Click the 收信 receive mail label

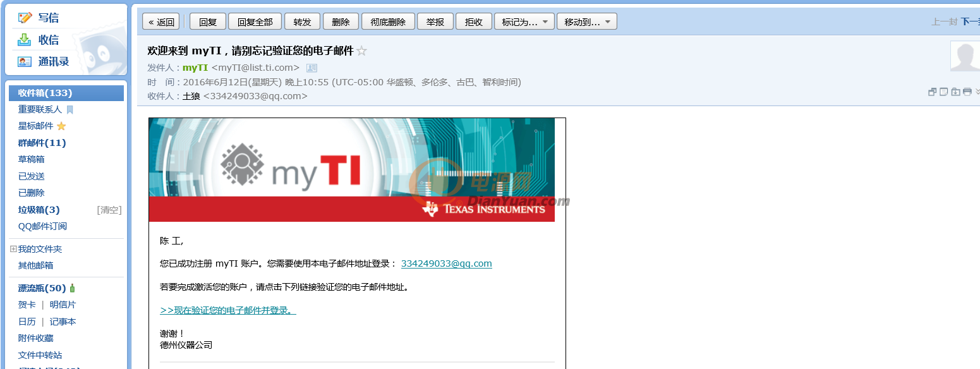pyautogui.click(x=49, y=40)
